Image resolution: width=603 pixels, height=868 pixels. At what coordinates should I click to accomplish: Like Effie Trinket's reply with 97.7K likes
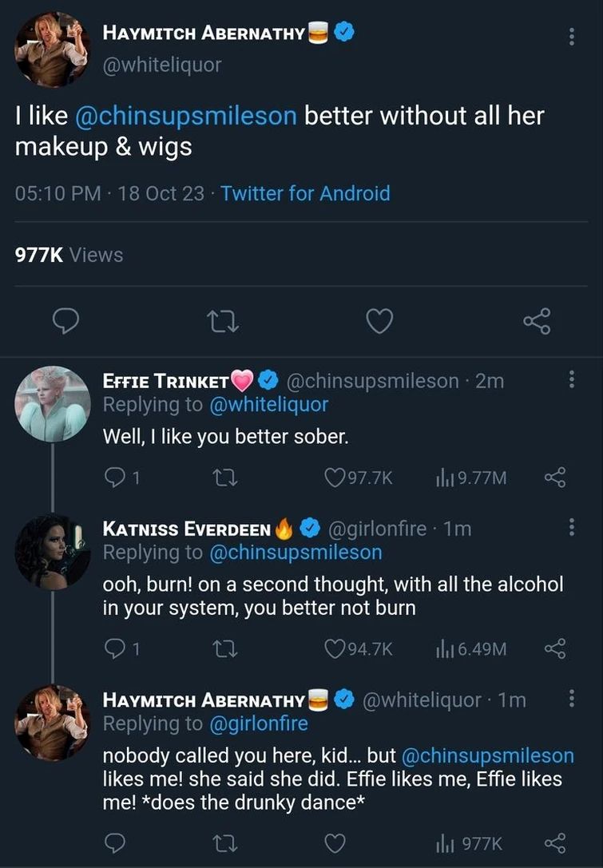click(335, 478)
